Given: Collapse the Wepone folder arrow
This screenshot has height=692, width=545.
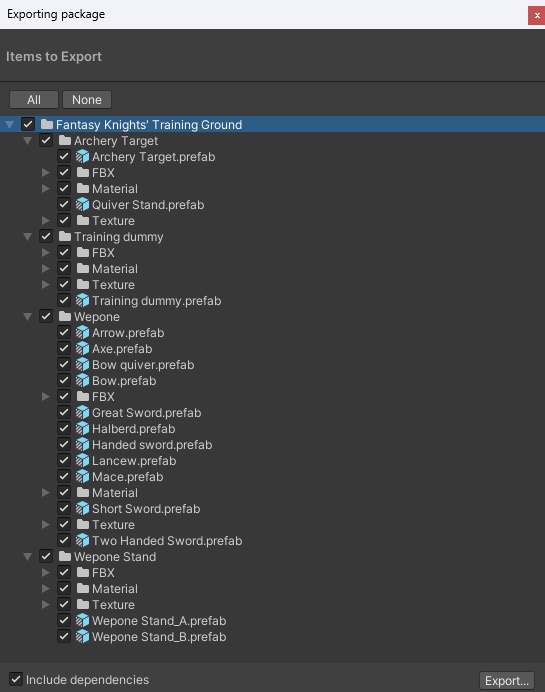Looking at the screenshot, I should [27, 317].
